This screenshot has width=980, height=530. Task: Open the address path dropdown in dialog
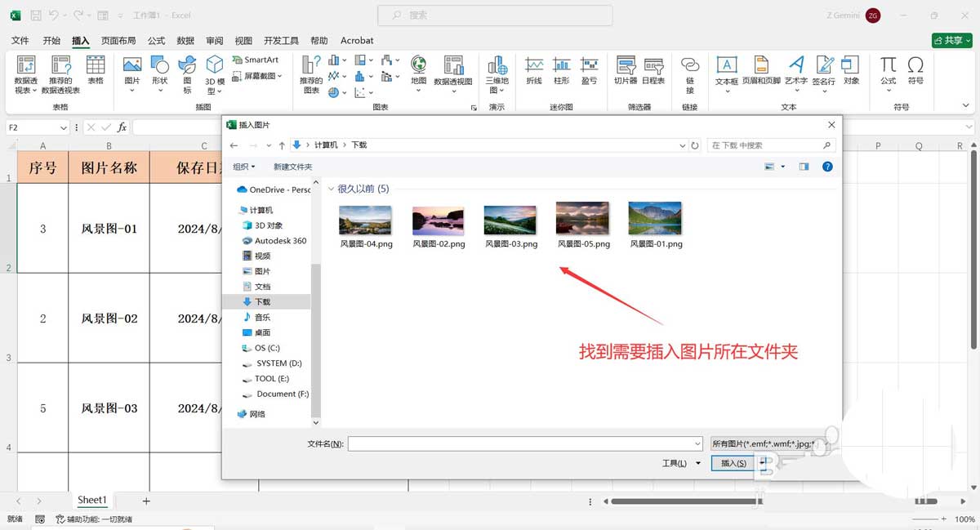coord(683,145)
